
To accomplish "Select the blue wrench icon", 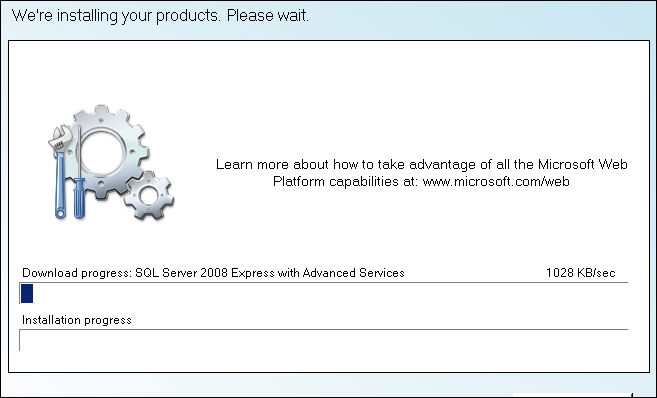I will pyautogui.click(x=59, y=172).
